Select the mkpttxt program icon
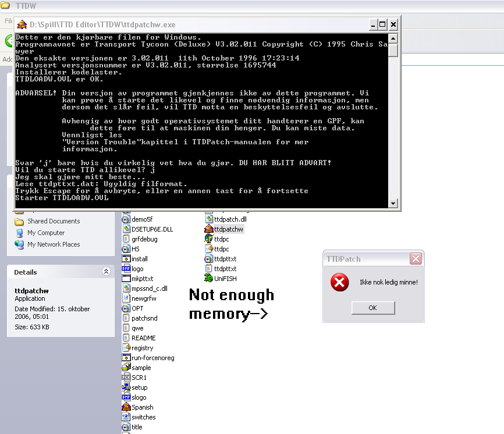 (x=126, y=279)
